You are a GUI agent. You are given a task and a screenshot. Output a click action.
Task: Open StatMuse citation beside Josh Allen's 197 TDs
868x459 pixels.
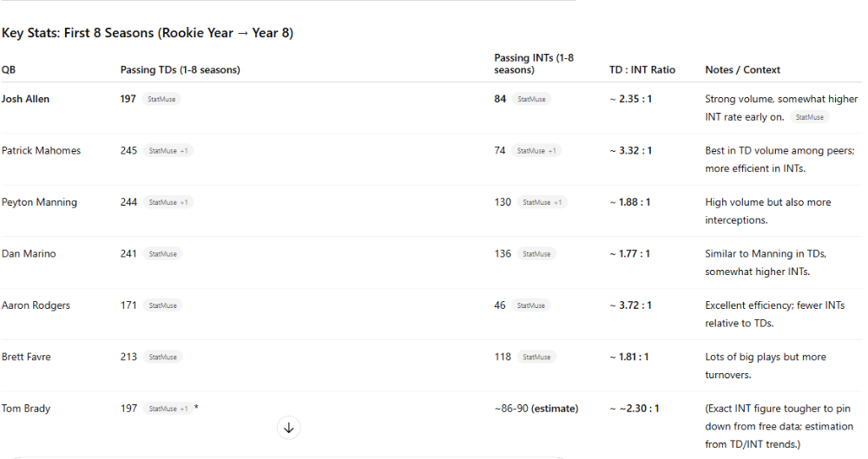point(161,99)
